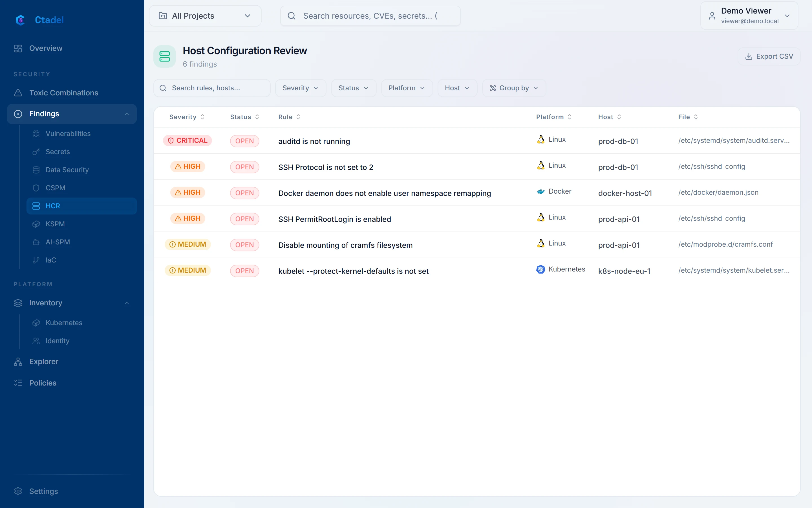
Task: Open the Status filter dropdown
Action: click(353, 88)
